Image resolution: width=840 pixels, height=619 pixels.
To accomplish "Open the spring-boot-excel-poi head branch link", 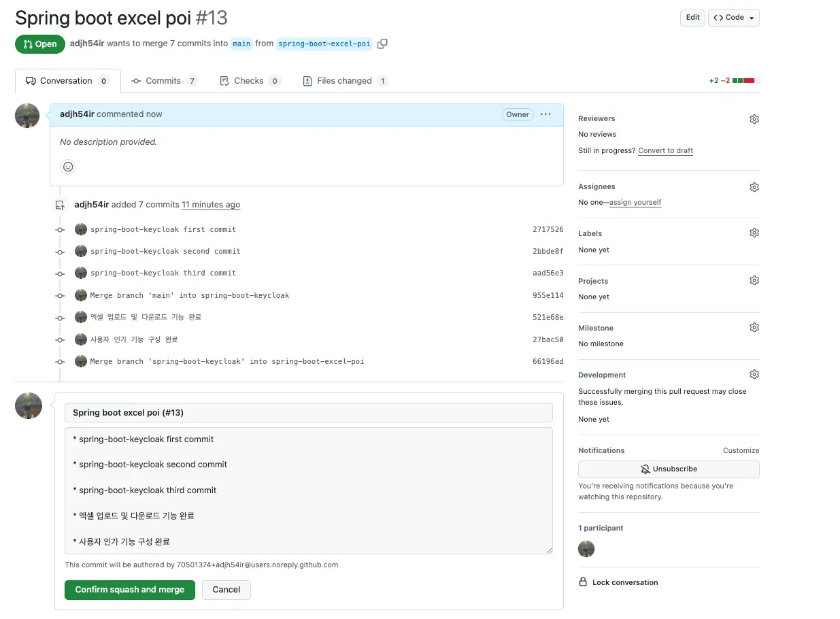I will 324,44.
